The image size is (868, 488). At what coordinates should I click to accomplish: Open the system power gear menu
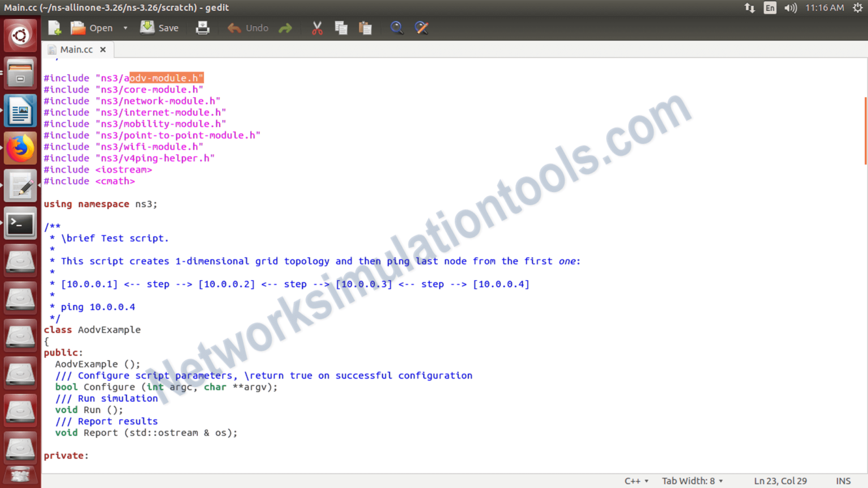click(x=858, y=7)
